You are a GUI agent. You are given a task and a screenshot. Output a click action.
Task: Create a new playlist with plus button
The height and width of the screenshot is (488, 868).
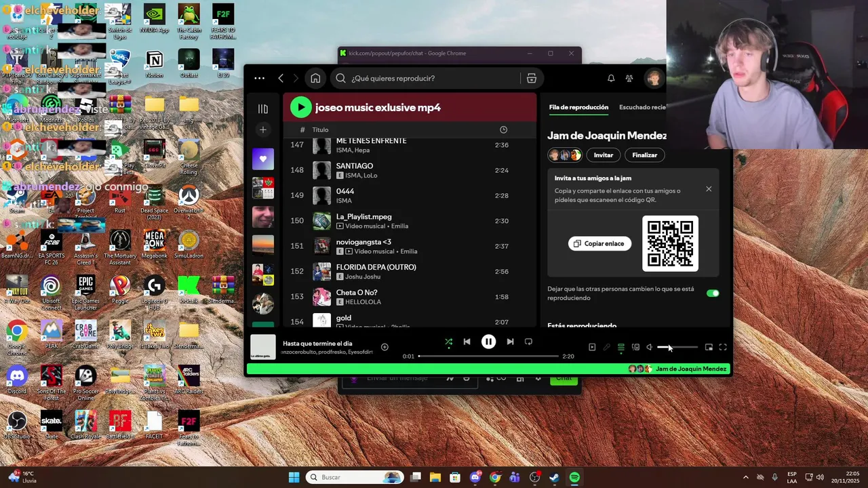point(263,129)
